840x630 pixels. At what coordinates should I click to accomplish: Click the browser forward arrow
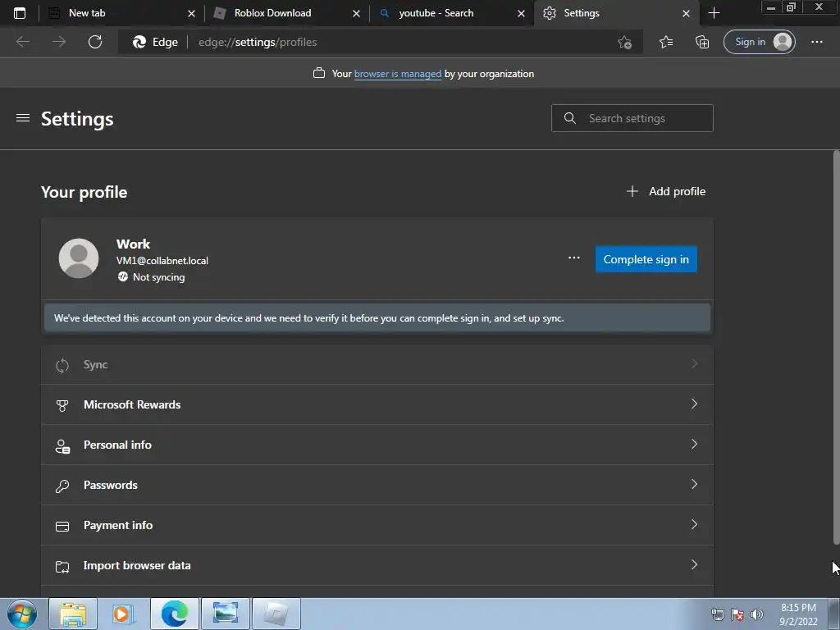click(x=59, y=42)
